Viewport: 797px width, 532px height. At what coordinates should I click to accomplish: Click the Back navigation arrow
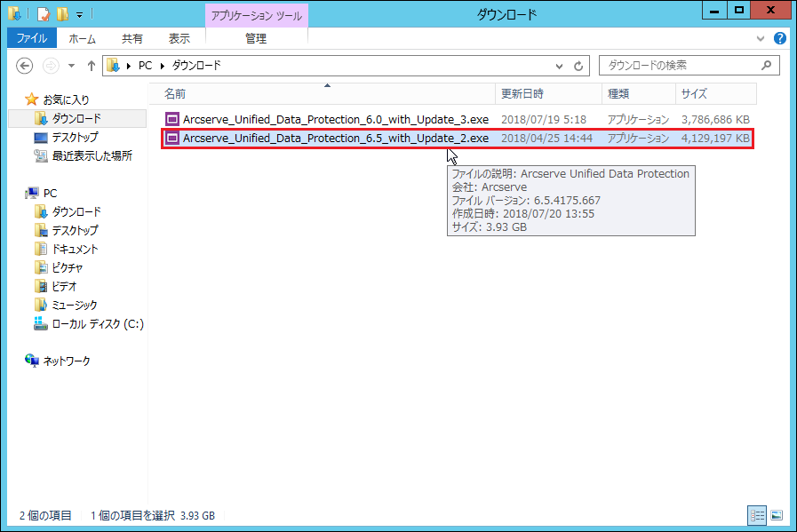24,66
